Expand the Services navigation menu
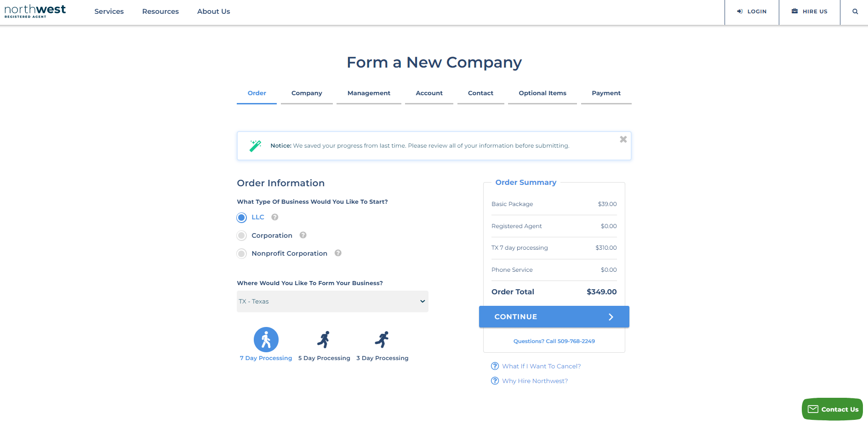The image size is (868, 424). [x=109, y=11]
